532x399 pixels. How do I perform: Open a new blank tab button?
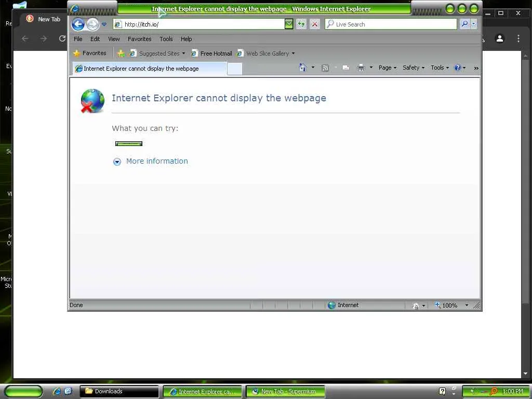[x=234, y=69]
